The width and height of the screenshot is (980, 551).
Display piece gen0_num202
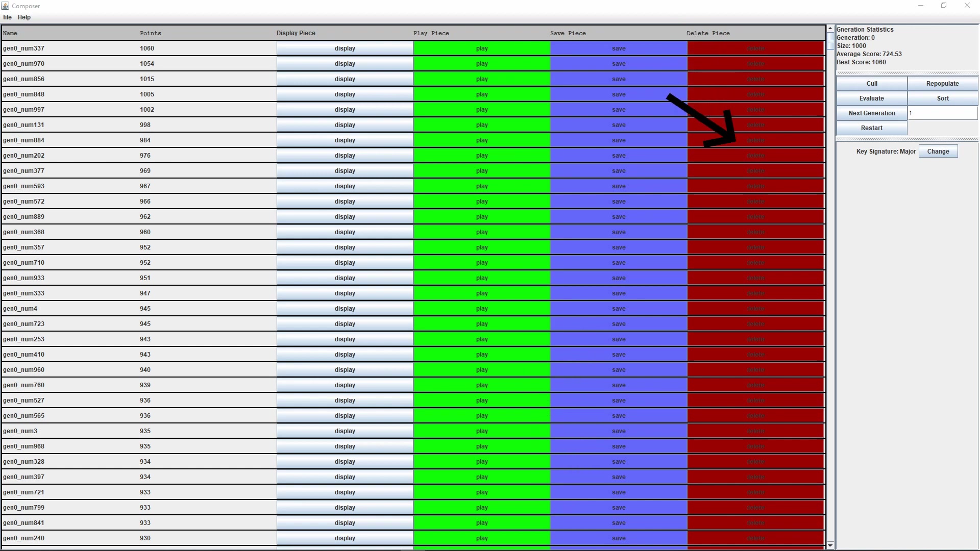[345, 156]
